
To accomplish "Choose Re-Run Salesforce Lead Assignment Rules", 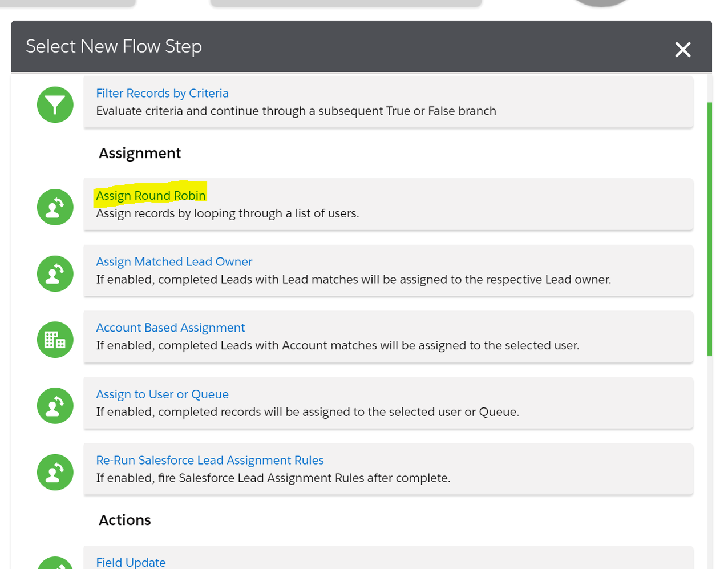I will pyautogui.click(x=209, y=461).
